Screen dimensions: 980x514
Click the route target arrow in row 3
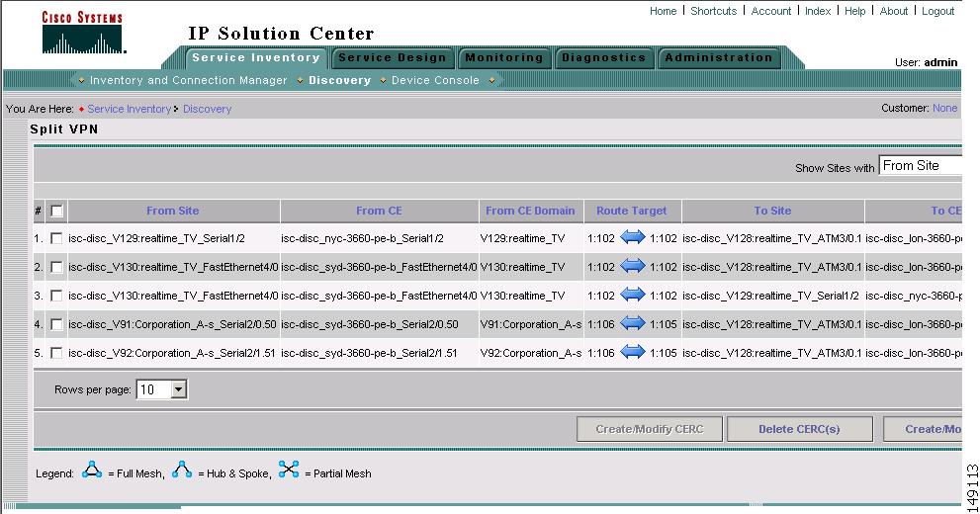(633, 296)
